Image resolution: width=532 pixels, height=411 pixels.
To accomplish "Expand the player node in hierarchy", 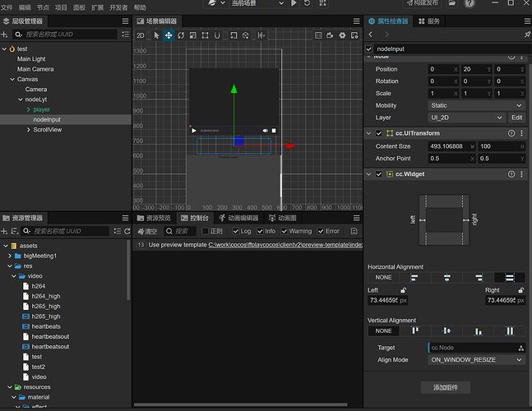I will pyautogui.click(x=28, y=109).
